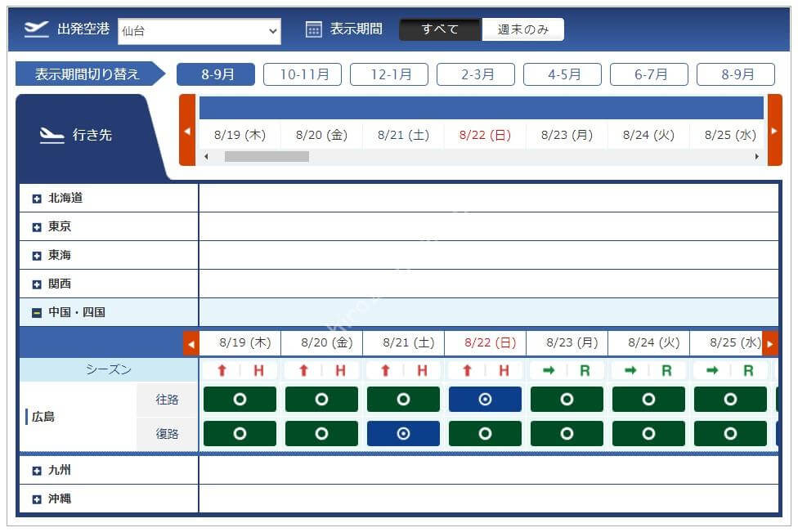Select 広島 outbound availability for 8/20
The image size is (798, 532).
(x=321, y=400)
